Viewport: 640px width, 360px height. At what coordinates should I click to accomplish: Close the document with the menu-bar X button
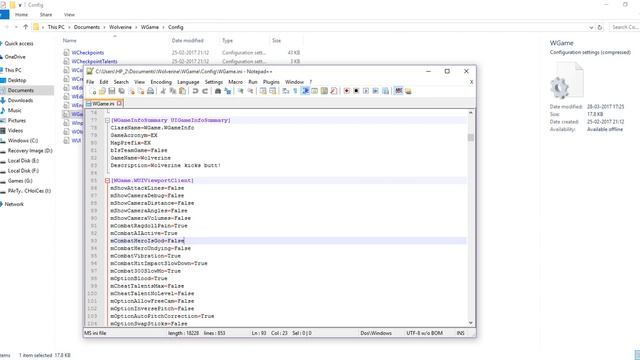tap(471, 82)
